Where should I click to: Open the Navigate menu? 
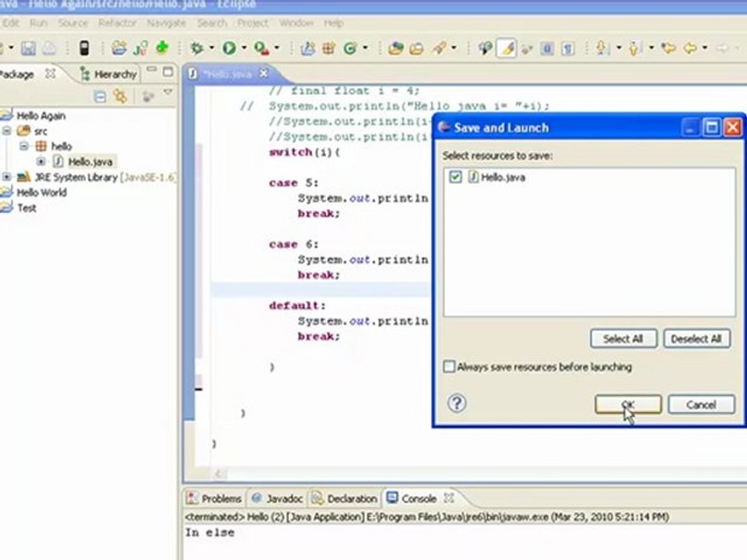tap(167, 23)
